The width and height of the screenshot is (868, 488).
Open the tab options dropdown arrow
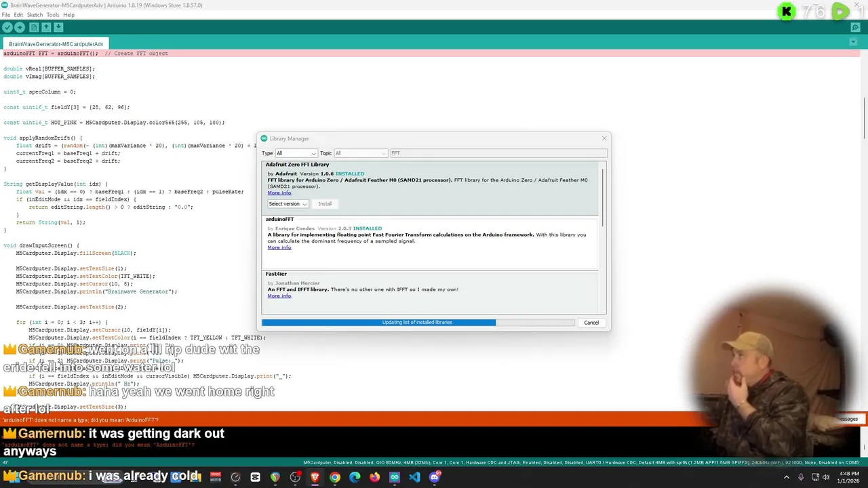[x=853, y=43]
